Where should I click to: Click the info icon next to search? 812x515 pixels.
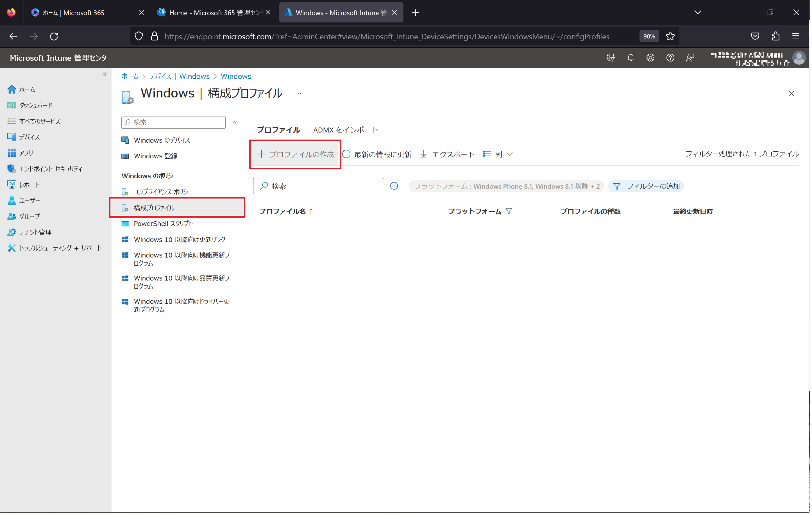pyautogui.click(x=394, y=186)
